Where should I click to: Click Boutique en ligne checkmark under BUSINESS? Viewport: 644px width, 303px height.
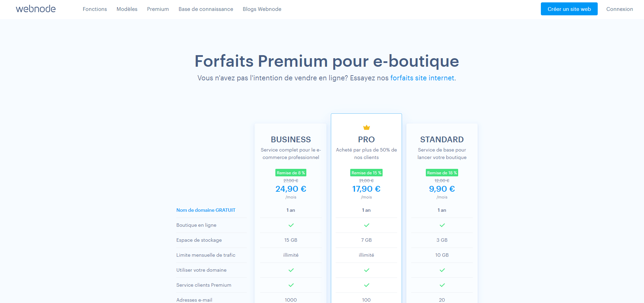291,225
